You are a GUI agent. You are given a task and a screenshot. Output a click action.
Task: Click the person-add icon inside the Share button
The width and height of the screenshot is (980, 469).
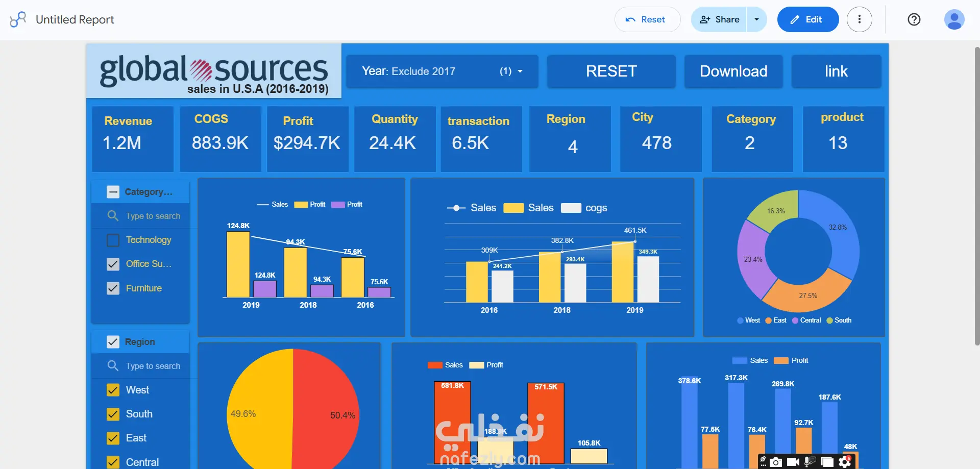coord(705,19)
